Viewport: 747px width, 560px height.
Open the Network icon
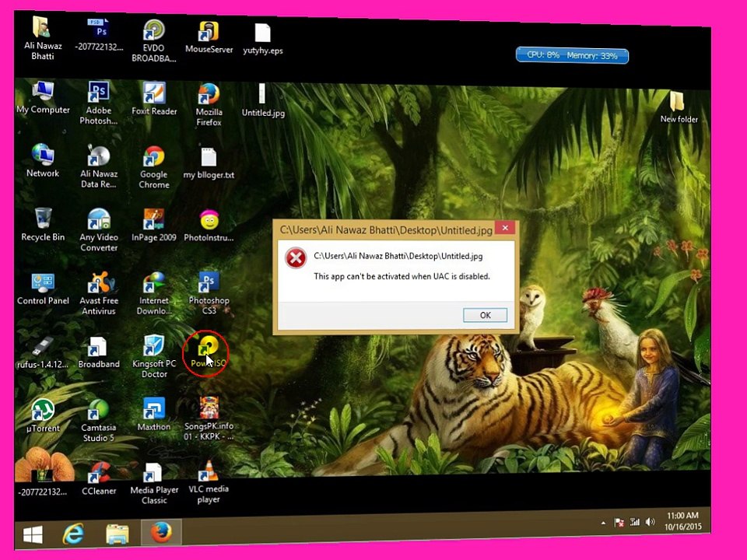click(x=43, y=160)
